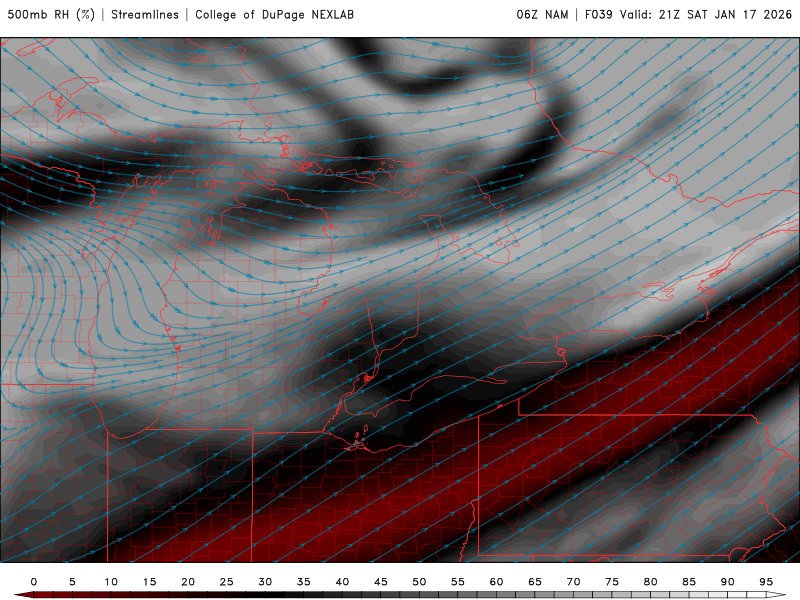
Task: Click the "06Z NAM" model run label
Action: coord(542,15)
